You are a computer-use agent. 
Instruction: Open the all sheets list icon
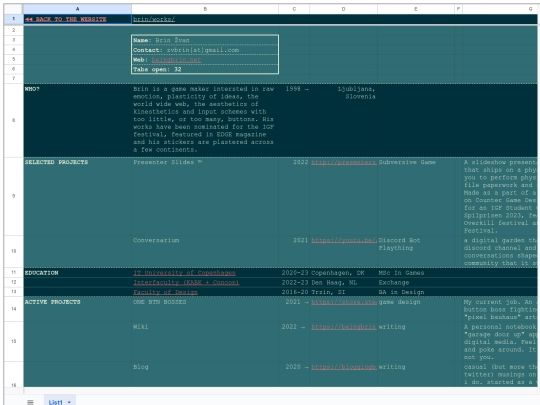[30, 402]
